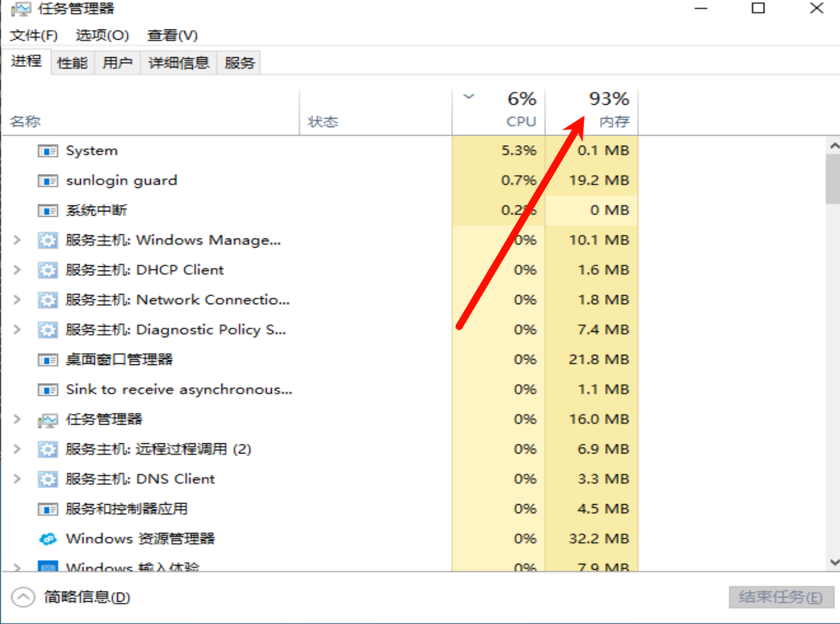Open the 选项(O) menu
840x624 pixels.
[x=102, y=35]
